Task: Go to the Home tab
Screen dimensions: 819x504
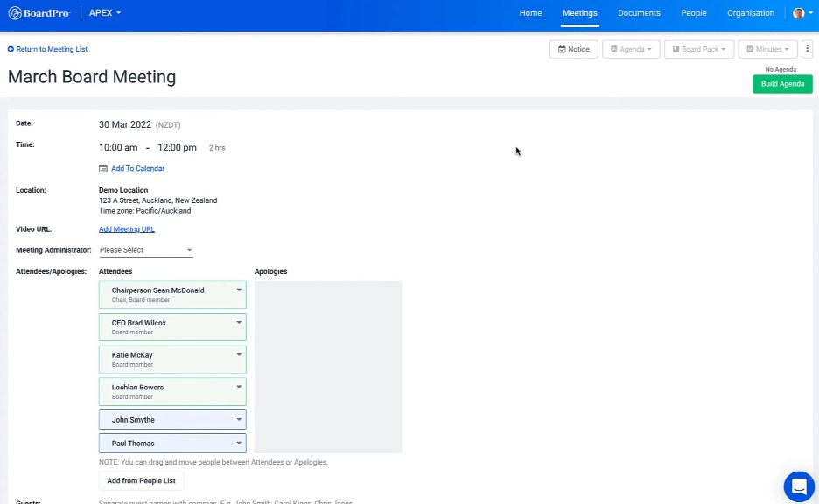Action: (530, 13)
